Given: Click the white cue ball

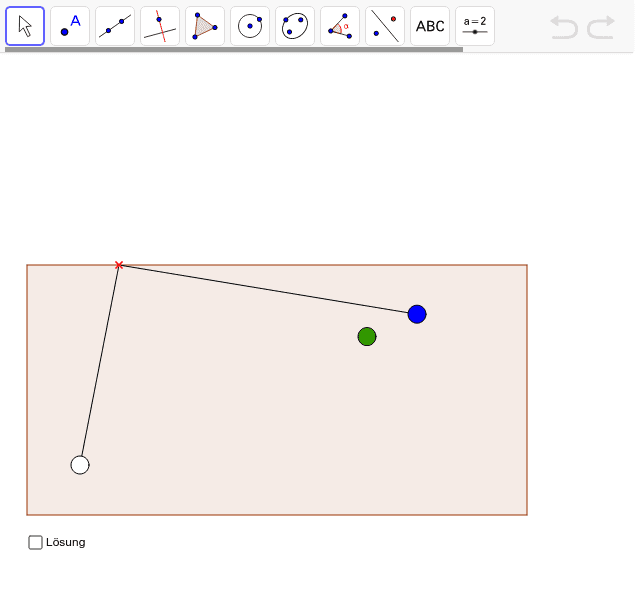Looking at the screenshot, I should tap(80, 465).
